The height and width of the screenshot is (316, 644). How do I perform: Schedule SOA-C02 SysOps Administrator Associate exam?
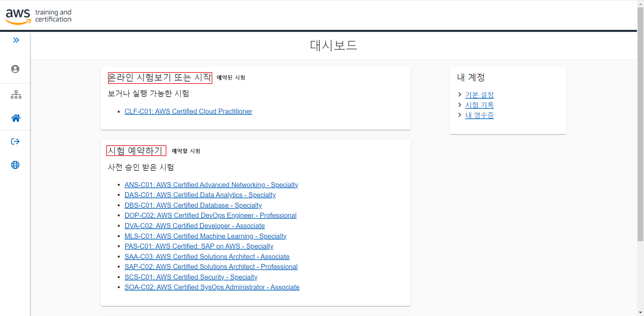point(212,287)
